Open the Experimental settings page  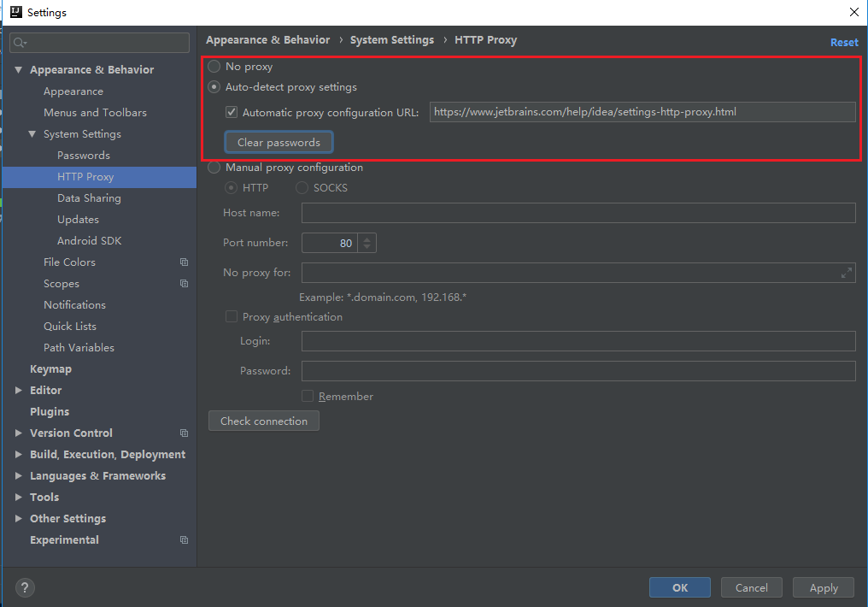[64, 540]
